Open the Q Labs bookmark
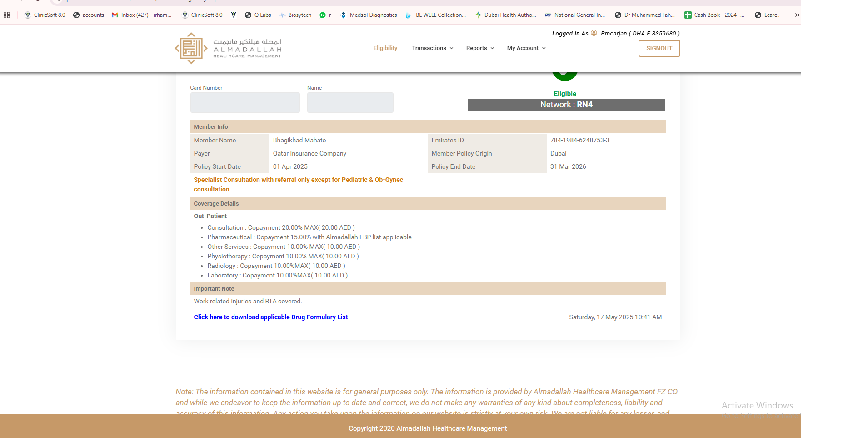The width and height of the screenshot is (868, 438). [258, 15]
